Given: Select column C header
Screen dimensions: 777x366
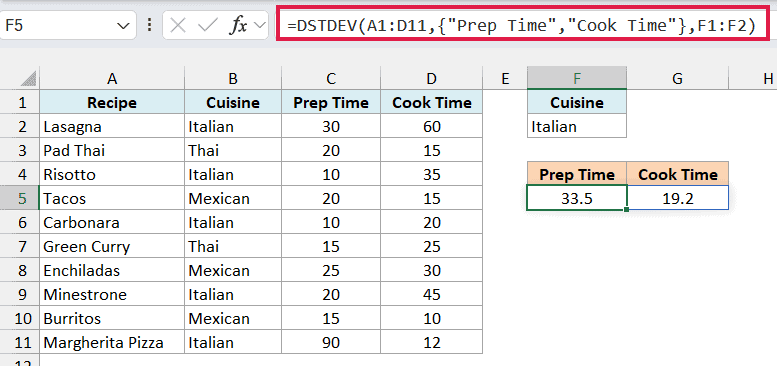Looking at the screenshot, I should coord(331,78).
